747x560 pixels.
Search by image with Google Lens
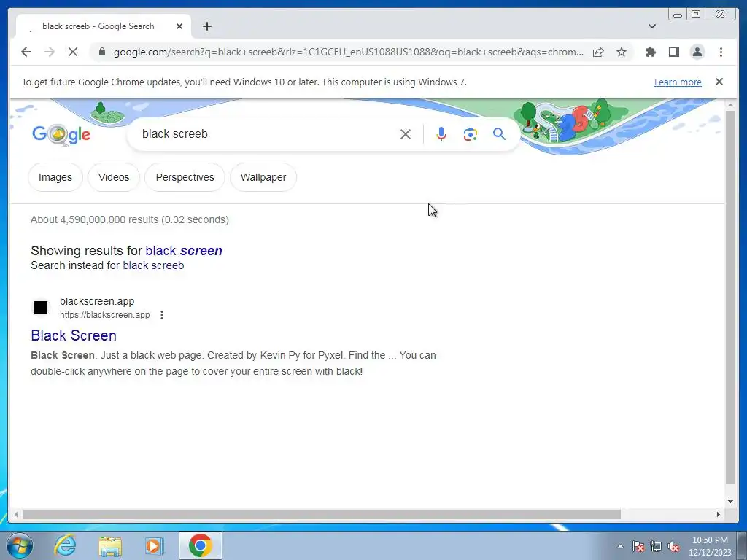[x=471, y=134]
